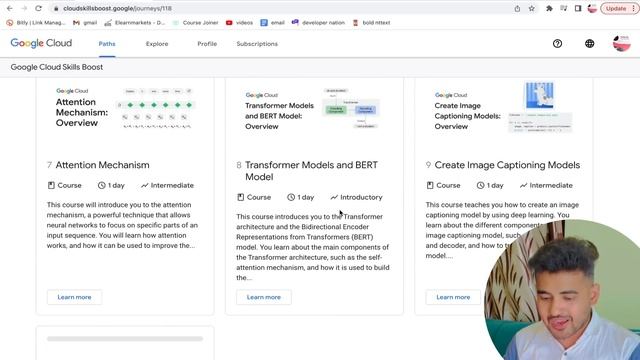The image size is (640, 360).
Task: Bookmark this page with the star icon
Action: tap(531, 8)
